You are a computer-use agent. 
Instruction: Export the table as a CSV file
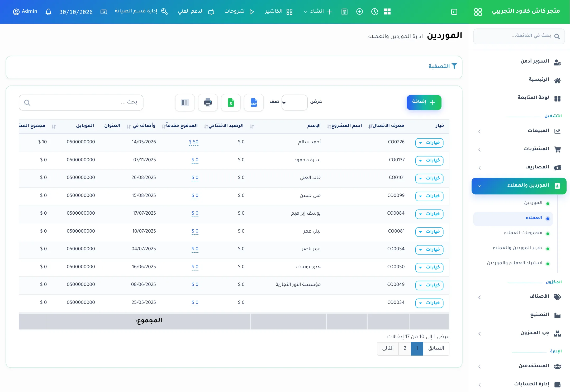[x=254, y=102]
